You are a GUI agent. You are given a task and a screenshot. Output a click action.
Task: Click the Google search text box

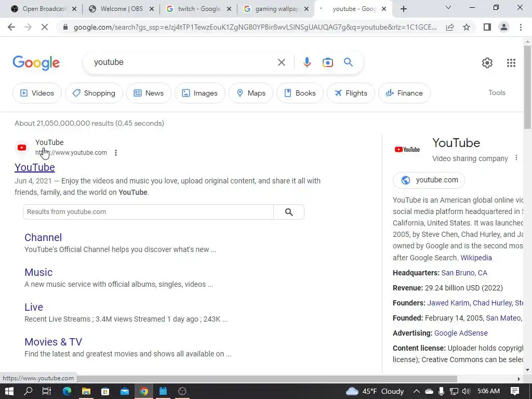click(183, 62)
